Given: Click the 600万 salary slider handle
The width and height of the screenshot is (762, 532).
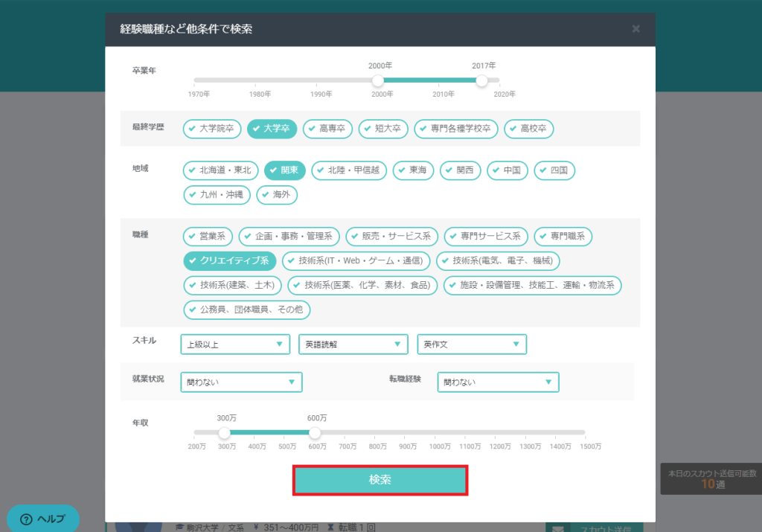Looking at the screenshot, I should [315, 432].
